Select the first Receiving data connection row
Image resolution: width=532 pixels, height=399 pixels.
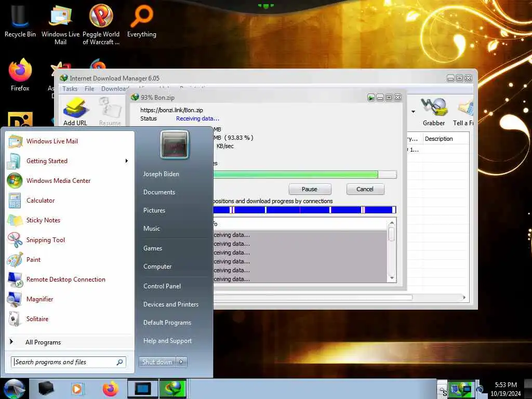(300, 235)
